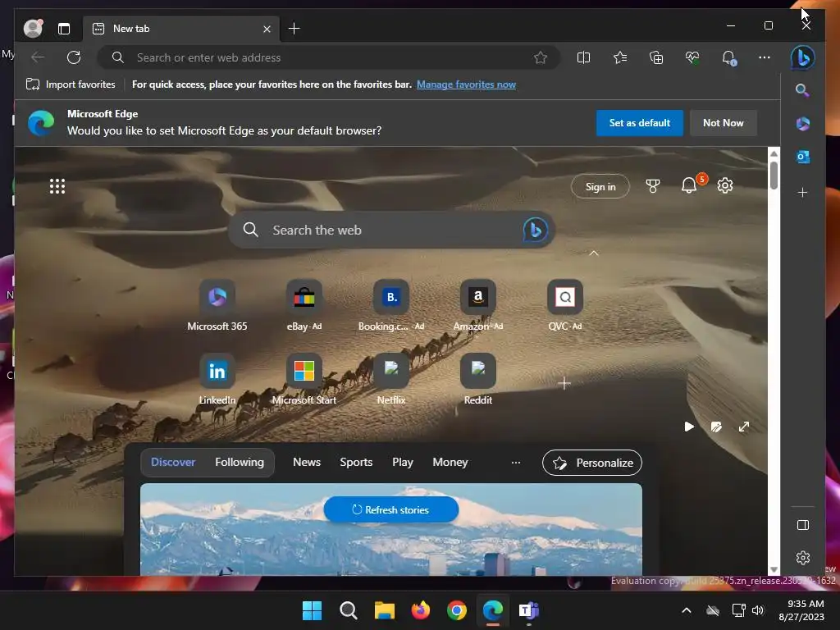Open the Collections icon
The height and width of the screenshot is (630, 840).
[x=656, y=57]
